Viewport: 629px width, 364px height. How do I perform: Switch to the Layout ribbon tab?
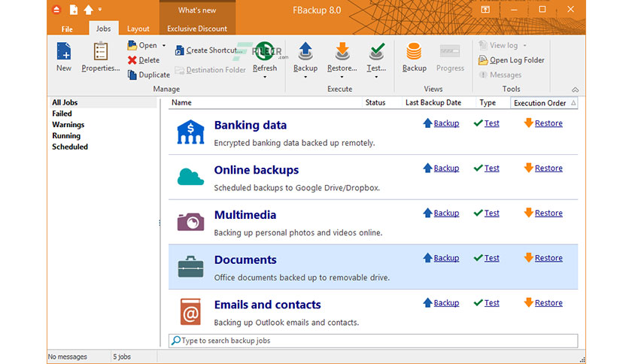(138, 29)
